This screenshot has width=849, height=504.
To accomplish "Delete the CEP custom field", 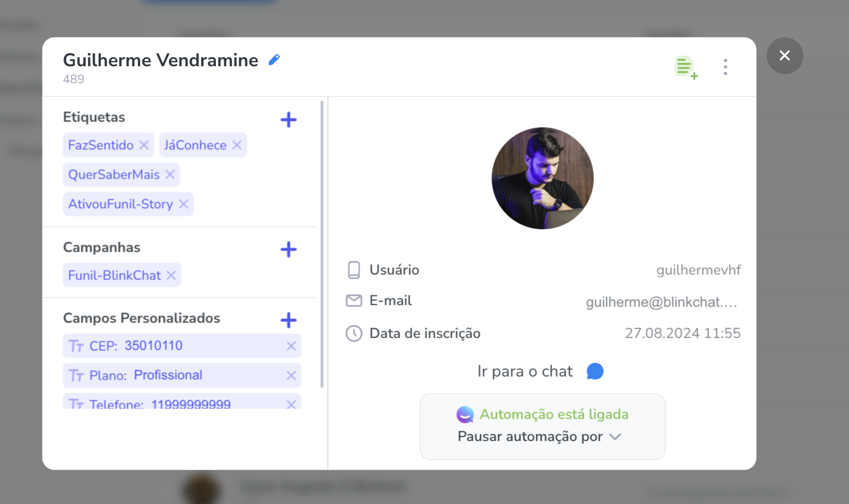I will [x=291, y=346].
